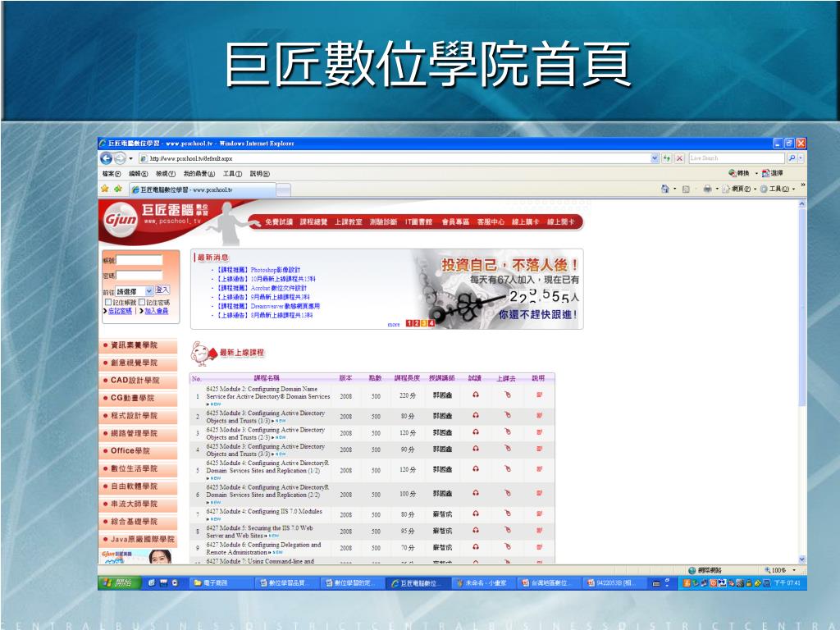Open the 我的最愛(A) Favorites menu
Image resolution: width=840 pixels, height=630 pixels.
(x=199, y=174)
